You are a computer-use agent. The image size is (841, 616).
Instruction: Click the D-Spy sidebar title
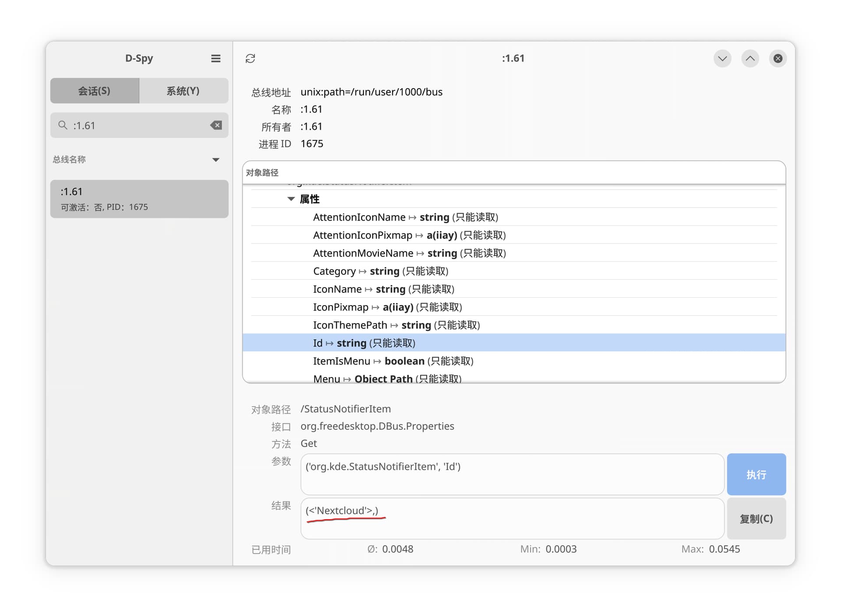coord(139,58)
